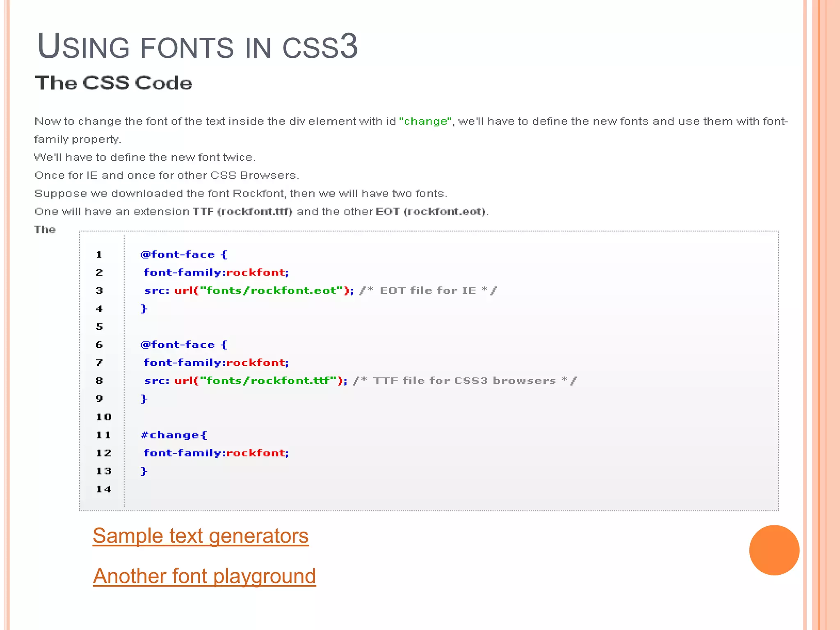The width and height of the screenshot is (840, 630).
Task: Click the sentence 'We'll have to define the new font twice.'
Action: 145,157
